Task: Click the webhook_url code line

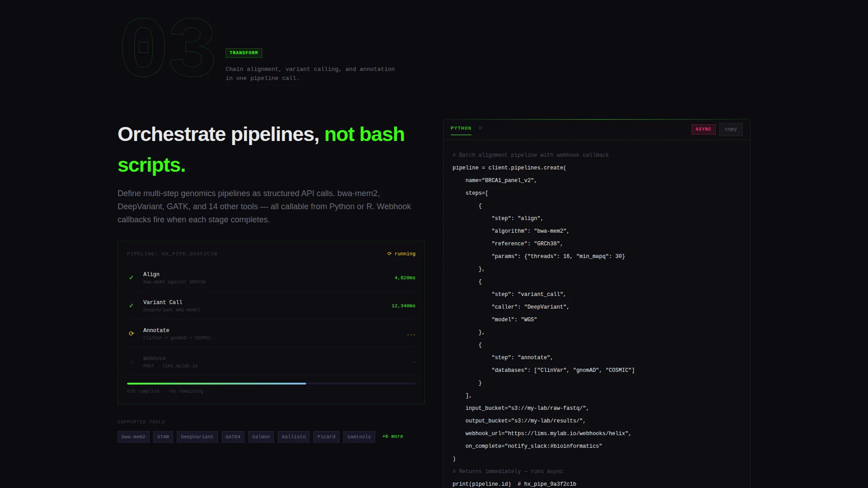Action: (548, 433)
